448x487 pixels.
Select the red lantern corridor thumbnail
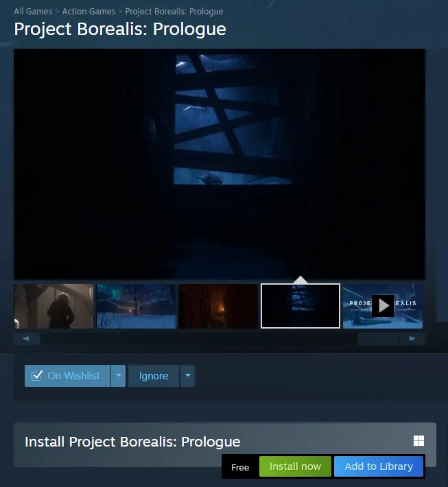(218, 306)
